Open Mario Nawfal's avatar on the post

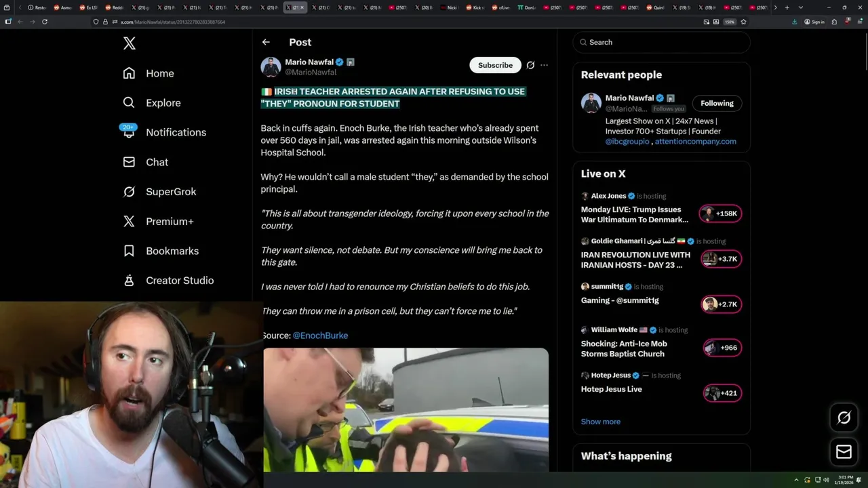[271, 67]
